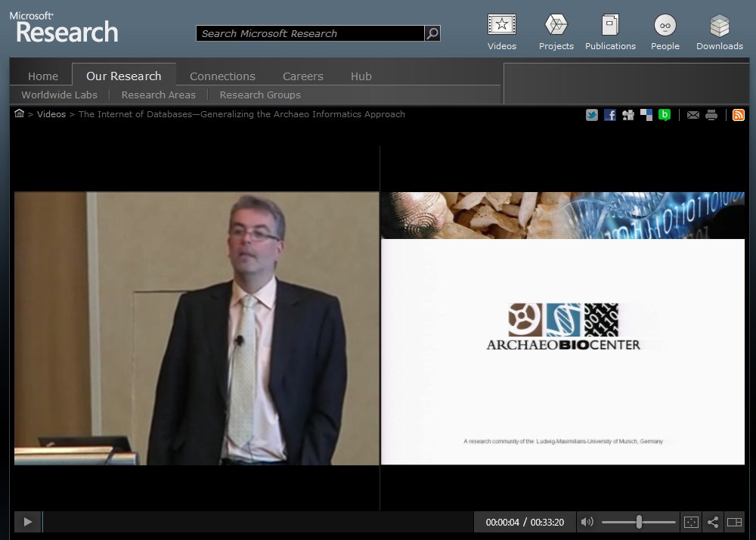Switch the video layout view
756x540 pixels.
coord(734,522)
